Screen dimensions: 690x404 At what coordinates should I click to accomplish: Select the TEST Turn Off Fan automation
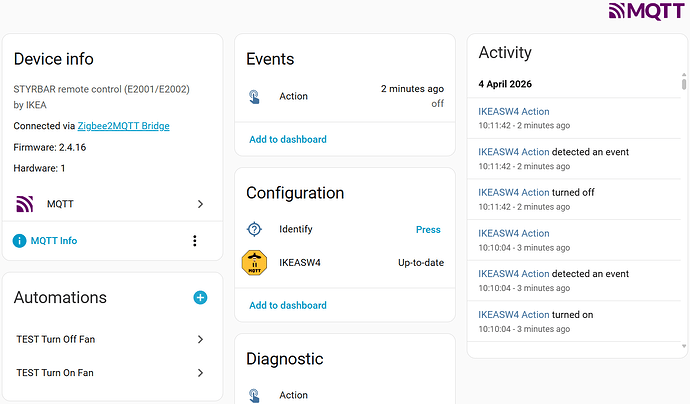point(112,339)
